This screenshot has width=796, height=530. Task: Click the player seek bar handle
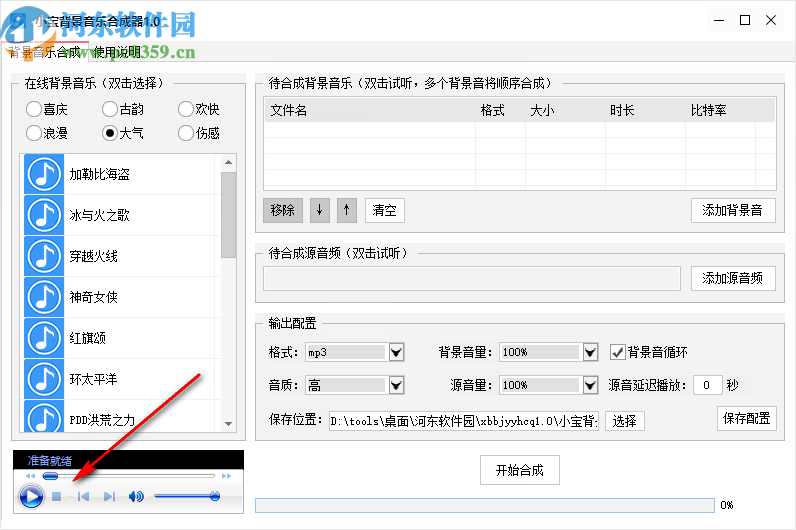[x=50, y=476]
